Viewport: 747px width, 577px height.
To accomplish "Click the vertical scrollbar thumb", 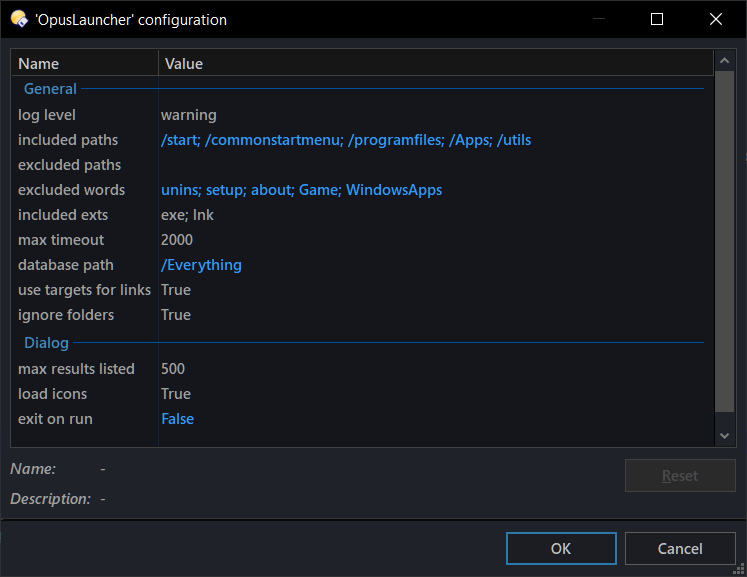I will (x=725, y=242).
